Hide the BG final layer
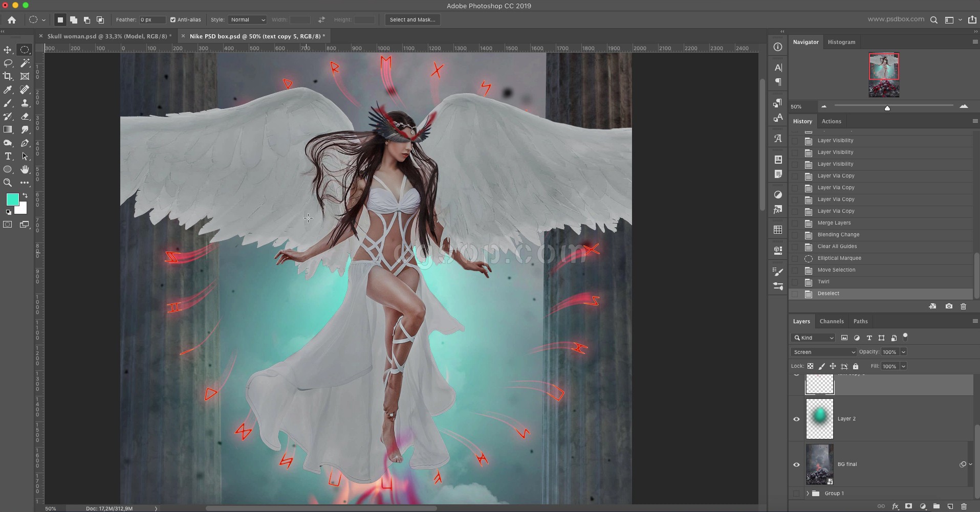The width and height of the screenshot is (980, 512). pos(796,464)
